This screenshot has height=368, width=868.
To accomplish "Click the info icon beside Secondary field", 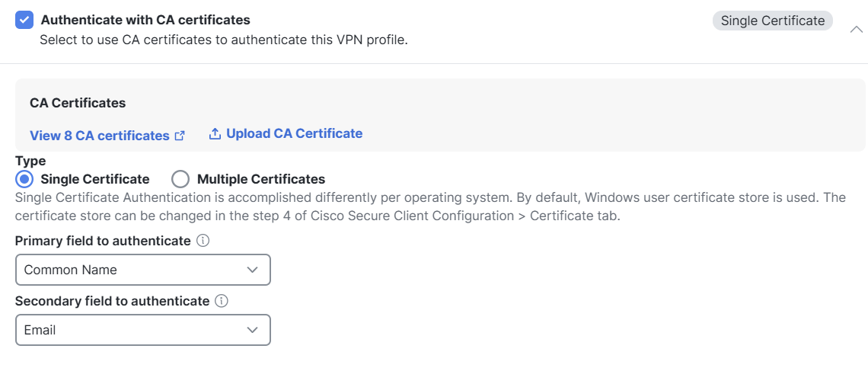I will pos(222,301).
